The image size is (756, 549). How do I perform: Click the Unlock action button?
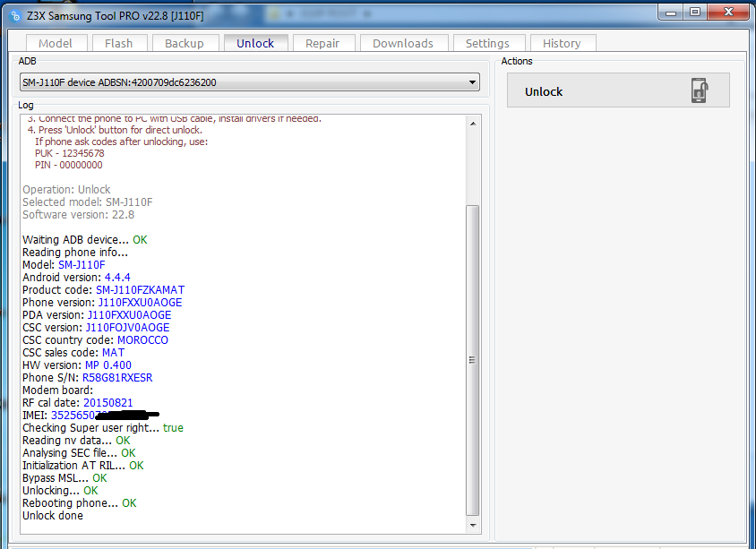618,90
